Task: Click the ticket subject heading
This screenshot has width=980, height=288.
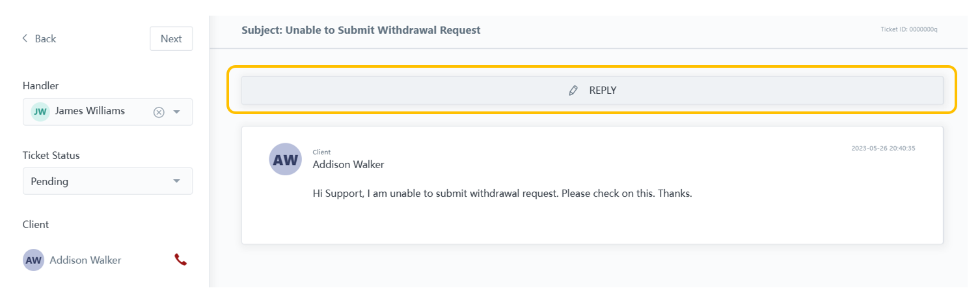Action: (361, 30)
